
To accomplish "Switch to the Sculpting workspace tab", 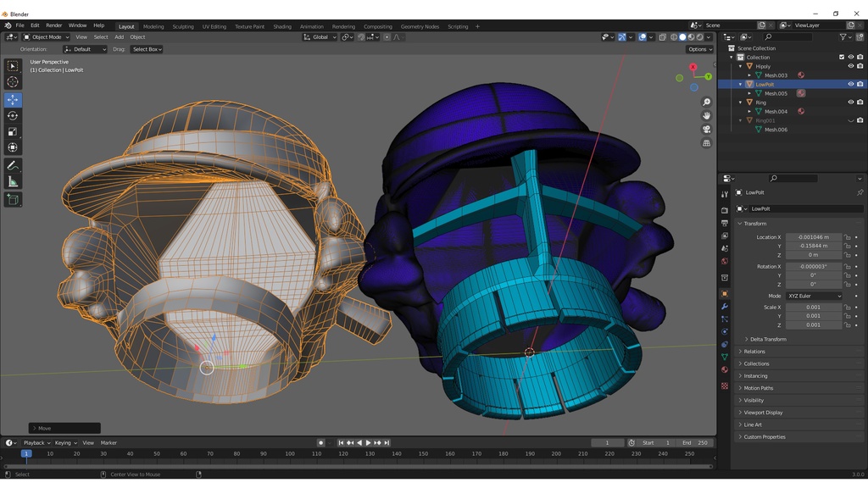I will pyautogui.click(x=183, y=26).
